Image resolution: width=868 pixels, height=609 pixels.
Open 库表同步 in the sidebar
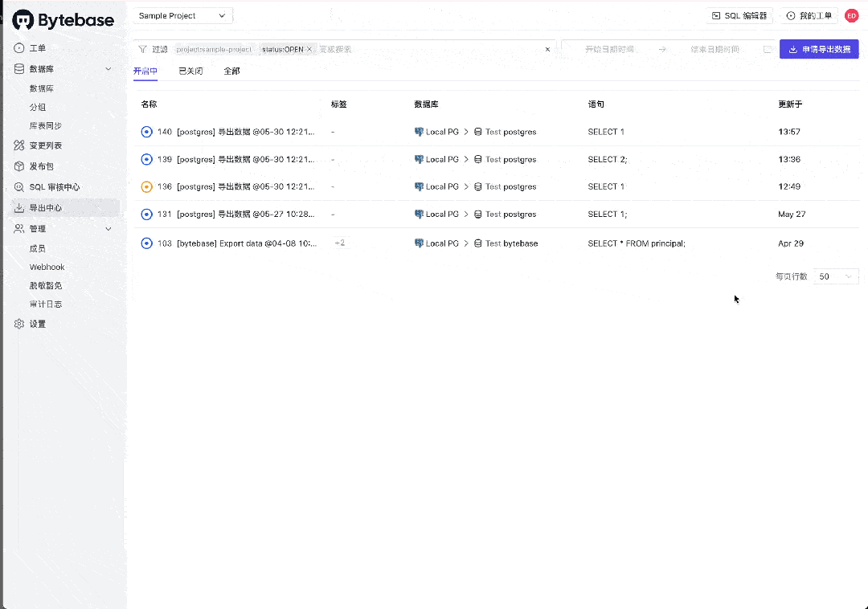(x=45, y=125)
